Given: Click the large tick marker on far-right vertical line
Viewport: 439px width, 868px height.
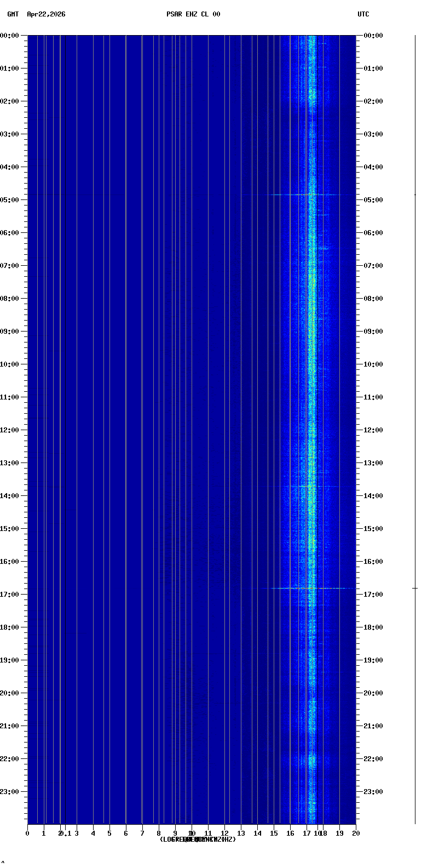Looking at the screenshot, I should [x=415, y=588].
